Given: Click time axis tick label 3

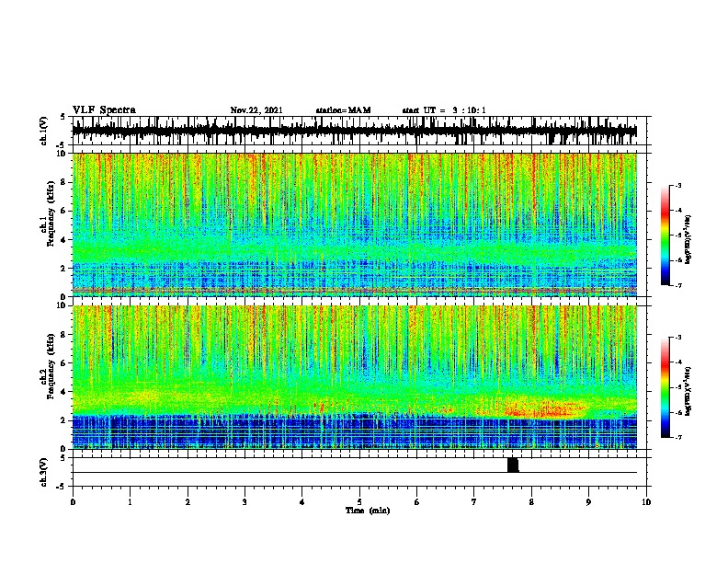Looking at the screenshot, I should tap(245, 502).
